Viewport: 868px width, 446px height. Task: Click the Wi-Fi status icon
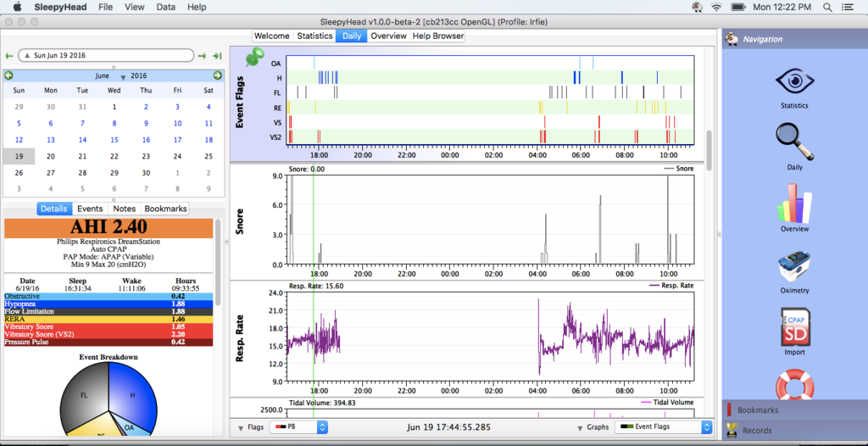[717, 7]
